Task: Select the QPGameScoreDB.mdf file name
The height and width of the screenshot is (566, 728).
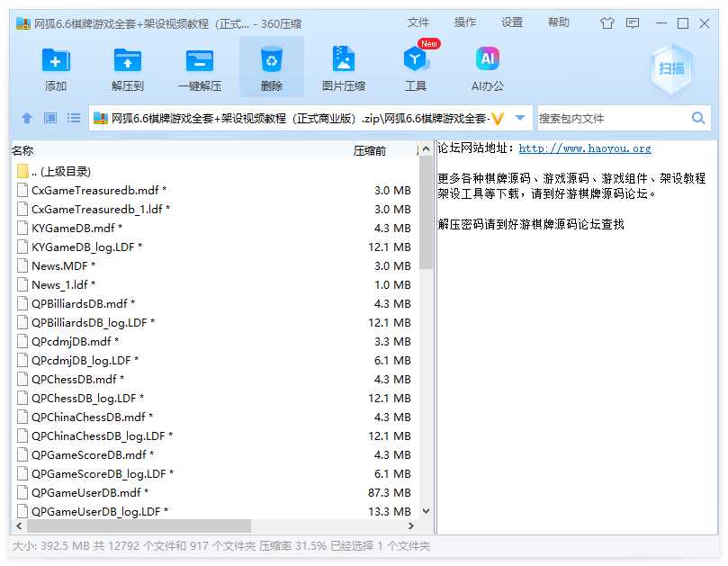Action: click(x=93, y=454)
